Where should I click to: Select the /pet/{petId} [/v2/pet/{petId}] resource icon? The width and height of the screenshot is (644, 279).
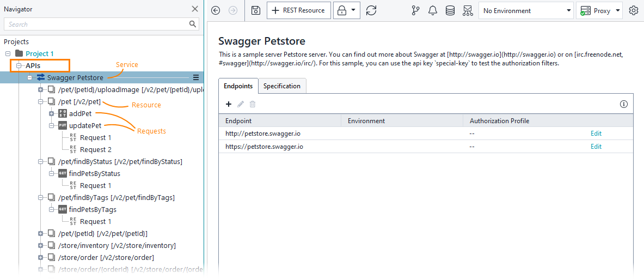pos(51,234)
